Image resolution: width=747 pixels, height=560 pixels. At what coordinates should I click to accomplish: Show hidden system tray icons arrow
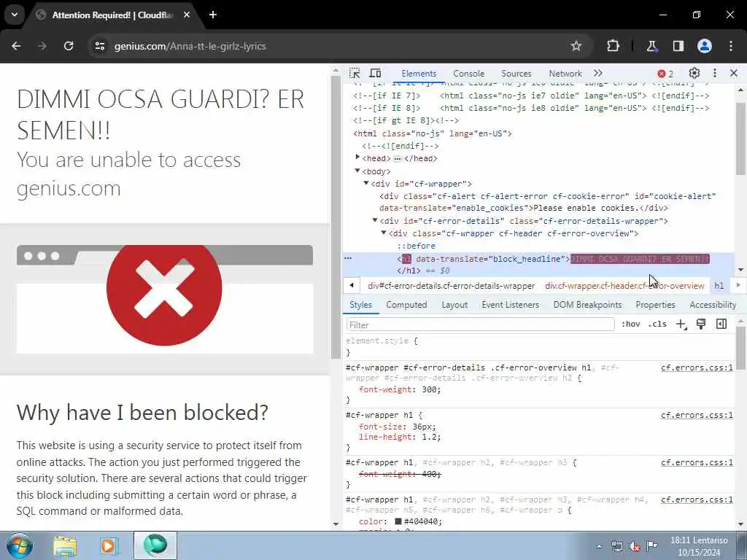[599, 546]
